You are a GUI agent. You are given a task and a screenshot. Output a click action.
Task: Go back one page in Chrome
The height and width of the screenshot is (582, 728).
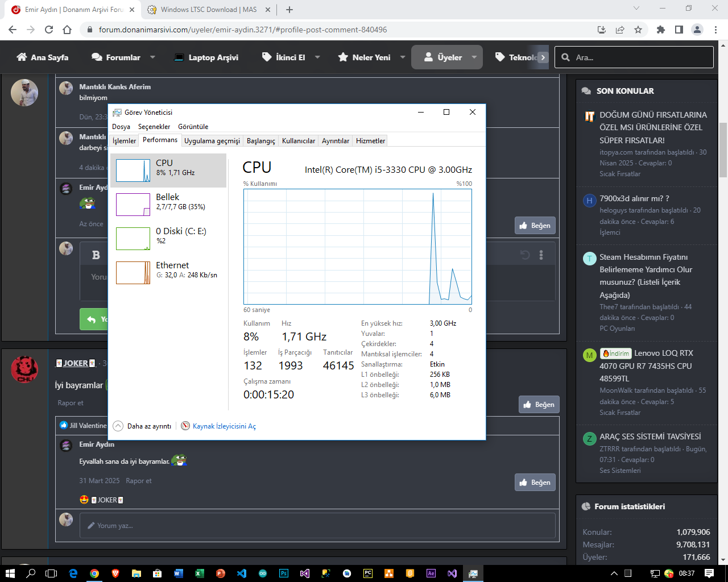pos(13,30)
